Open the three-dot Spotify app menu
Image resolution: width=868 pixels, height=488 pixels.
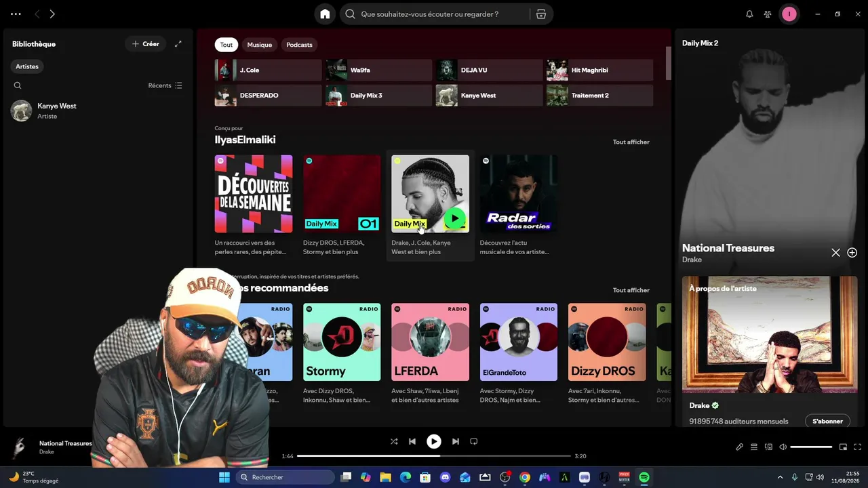[16, 14]
